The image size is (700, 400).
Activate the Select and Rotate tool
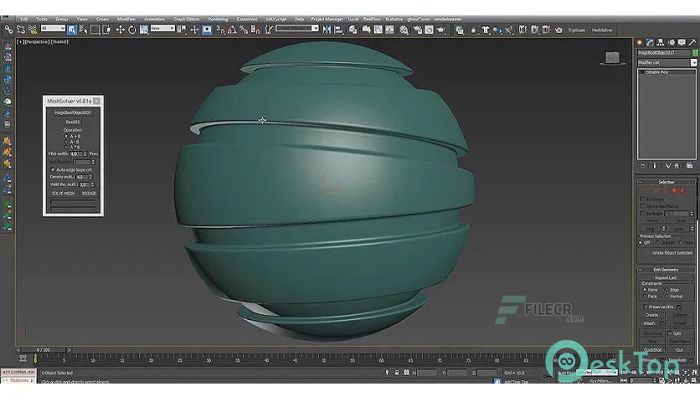[x=132, y=30]
